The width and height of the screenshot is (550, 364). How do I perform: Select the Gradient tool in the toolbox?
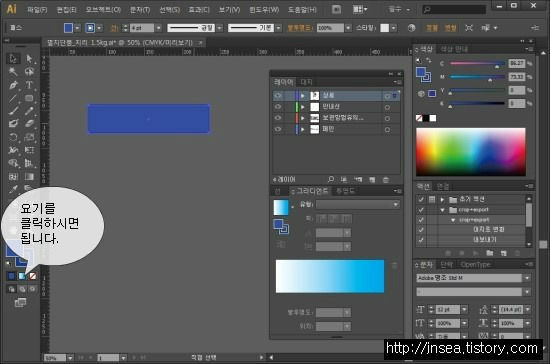click(29, 176)
